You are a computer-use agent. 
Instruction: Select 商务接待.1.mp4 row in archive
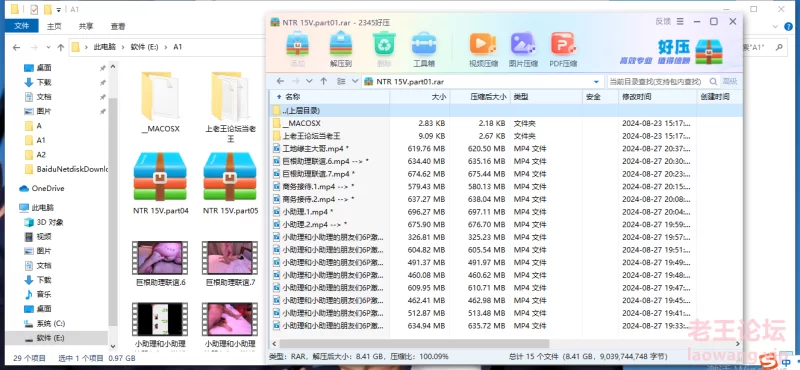click(505, 186)
